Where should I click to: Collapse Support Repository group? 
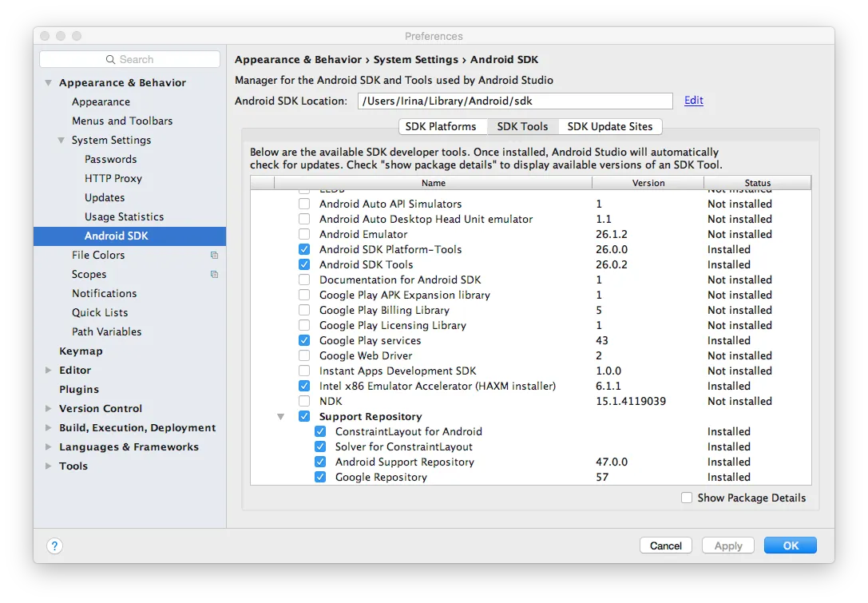[280, 416]
